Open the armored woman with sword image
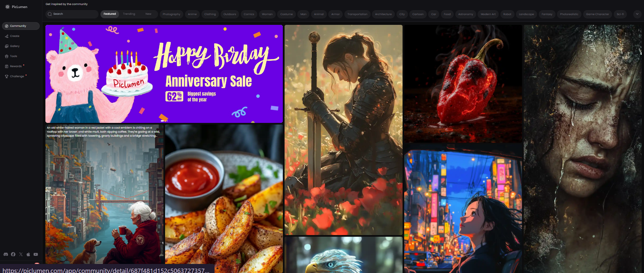The image size is (644, 273). tap(343, 130)
